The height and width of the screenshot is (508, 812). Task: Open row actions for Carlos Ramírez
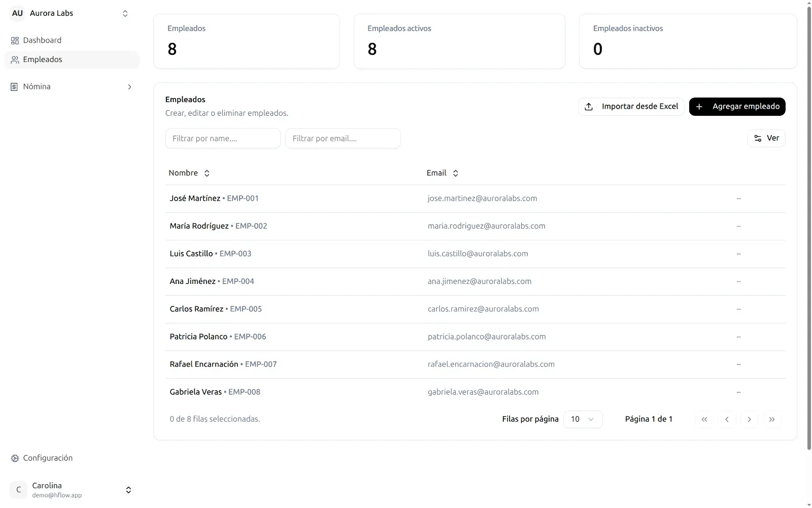pyautogui.click(x=738, y=309)
